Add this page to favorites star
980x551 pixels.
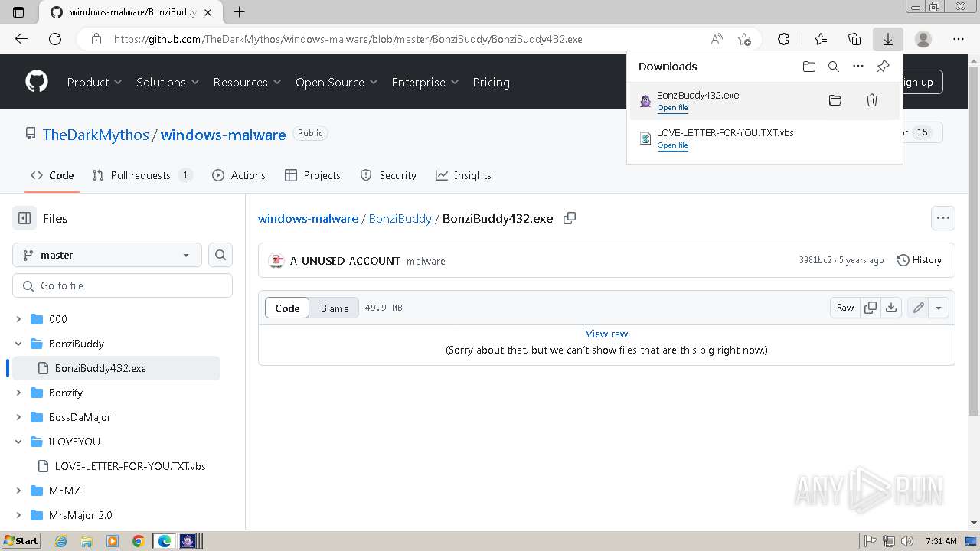tap(744, 39)
